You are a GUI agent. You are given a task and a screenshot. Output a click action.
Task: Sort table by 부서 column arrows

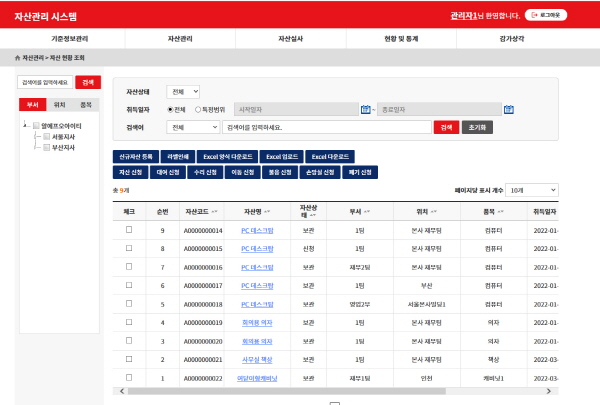tap(370, 212)
